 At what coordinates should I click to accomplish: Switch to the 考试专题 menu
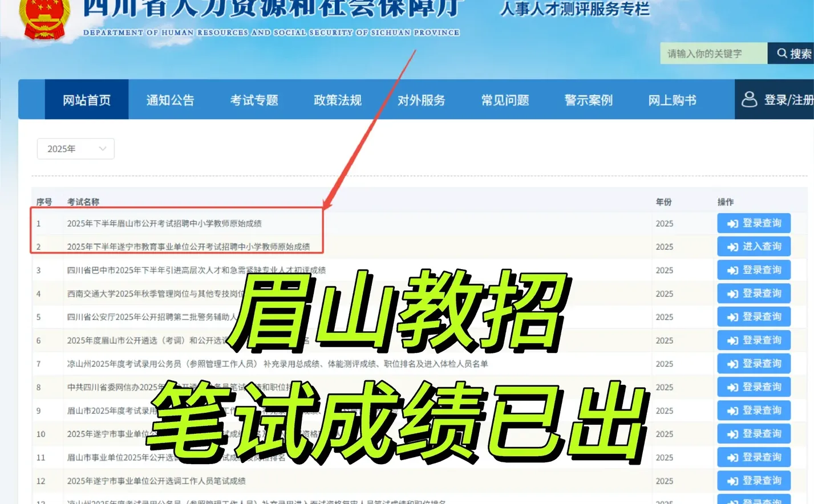[x=254, y=99]
